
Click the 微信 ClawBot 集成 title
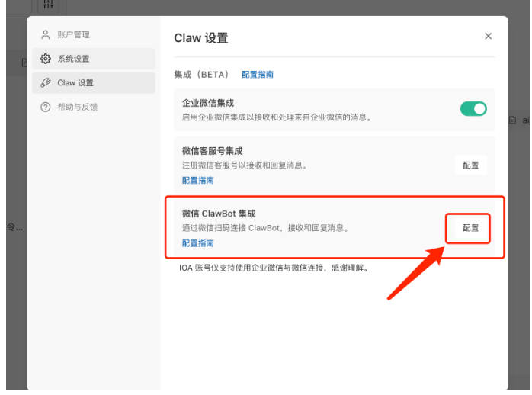click(223, 214)
